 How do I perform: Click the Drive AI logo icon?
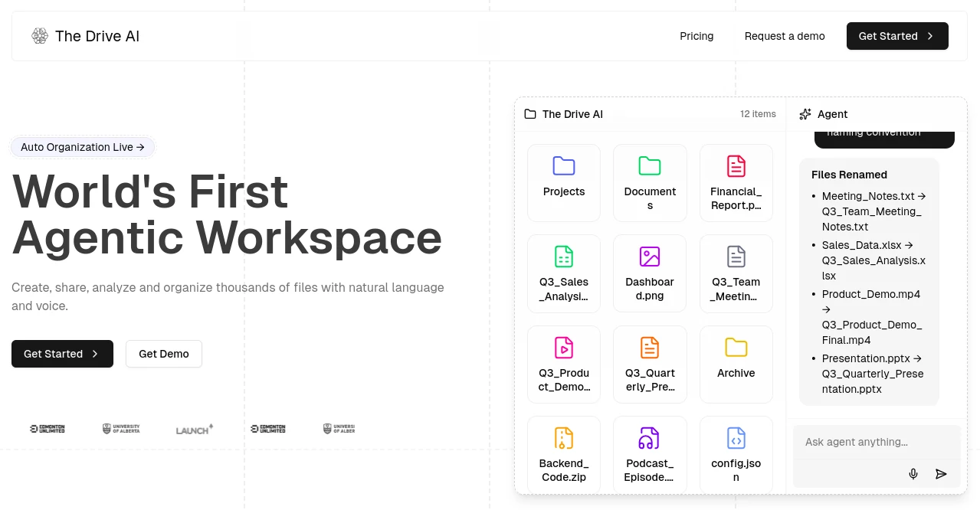tap(40, 36)
